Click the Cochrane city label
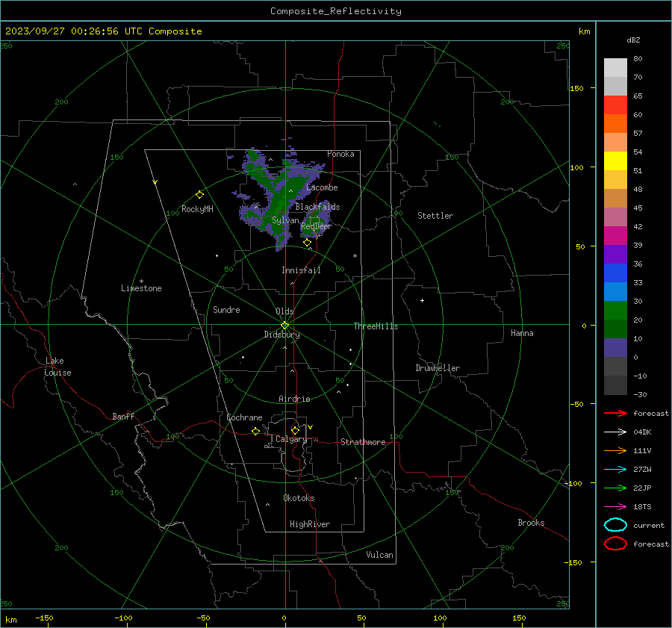This screenshot has width=672, height=628. click(244, 417)
